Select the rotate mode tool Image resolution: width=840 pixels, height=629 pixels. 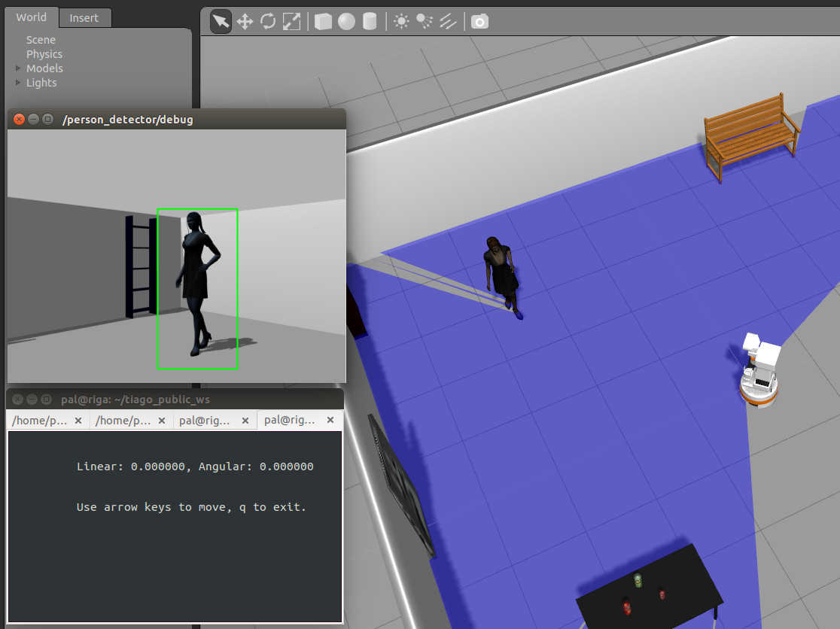(268, 21)
